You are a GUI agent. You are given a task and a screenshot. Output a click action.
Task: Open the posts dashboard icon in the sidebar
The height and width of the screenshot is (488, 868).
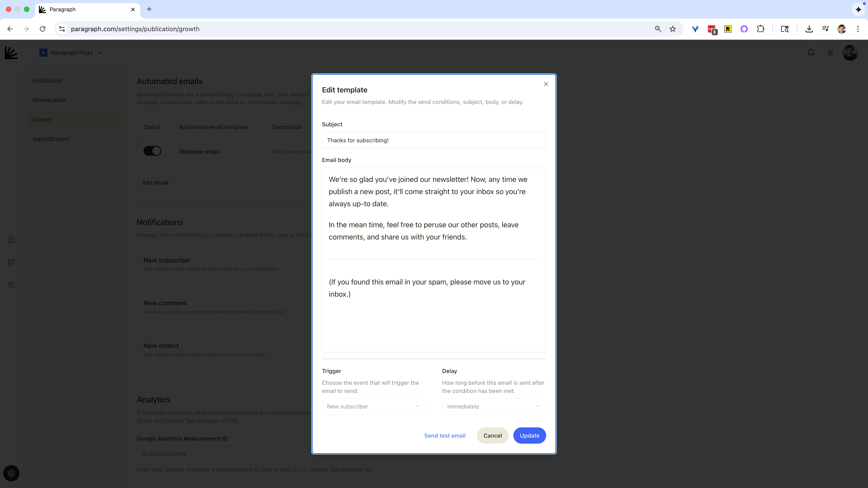pos(11,262)
